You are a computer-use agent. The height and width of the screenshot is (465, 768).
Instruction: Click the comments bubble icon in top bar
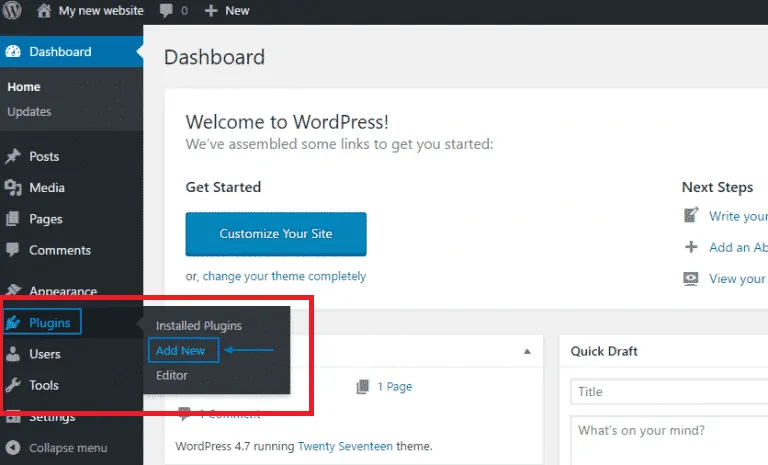click(x=166, y=10)
